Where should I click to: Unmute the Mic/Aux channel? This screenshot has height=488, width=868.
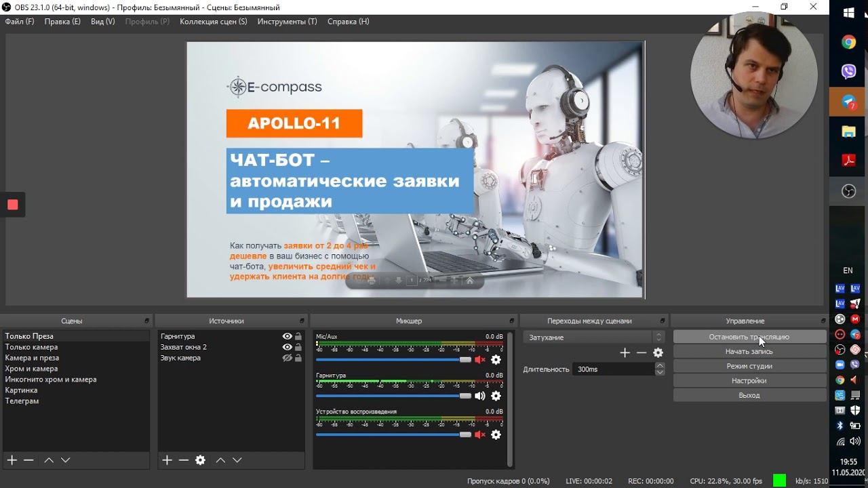[480, 360]
